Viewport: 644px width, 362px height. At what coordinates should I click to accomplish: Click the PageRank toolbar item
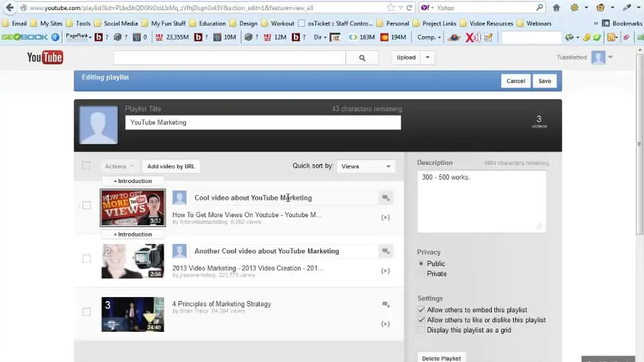(x=78, y=37)
